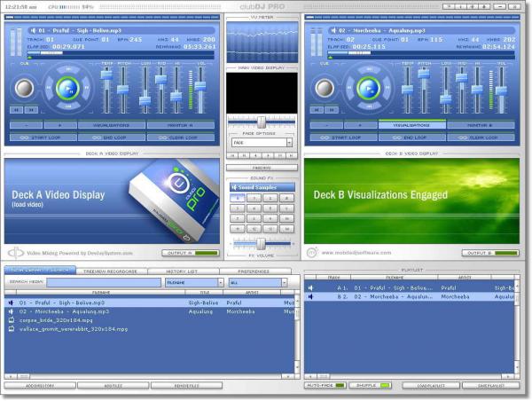Screen dimensions: 532x401
Task: Select playlist row A 1. Praful
Action: (x=410, y=288)
